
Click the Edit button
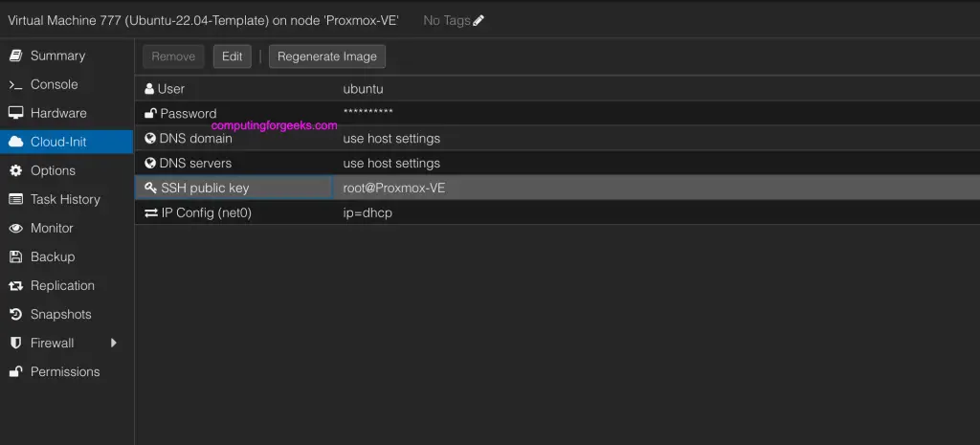(x=232, y=56)
